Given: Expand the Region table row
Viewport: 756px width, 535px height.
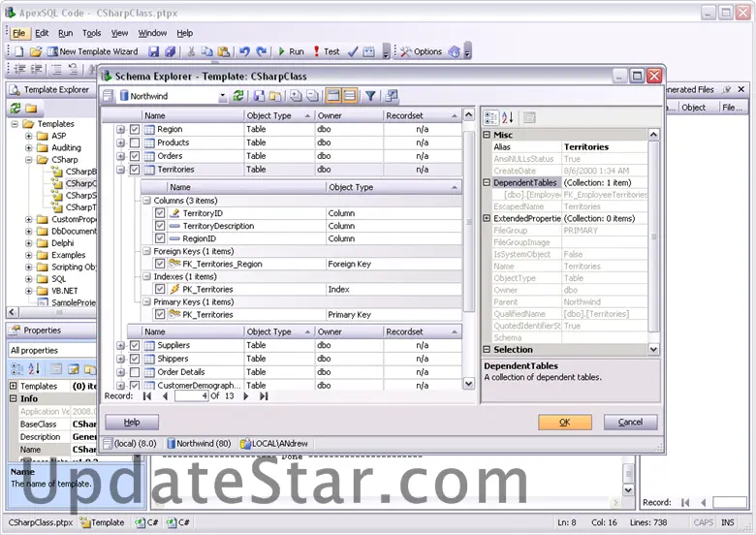Looking at the screenshot, I should tap(120, 129).
